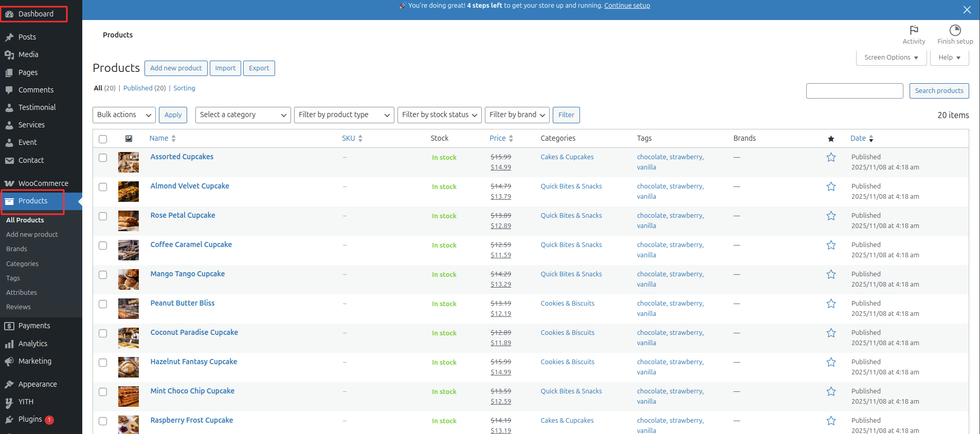Open Analytics from the sidebar
This screenshot has width=980, height=434.
pos(33,344)
